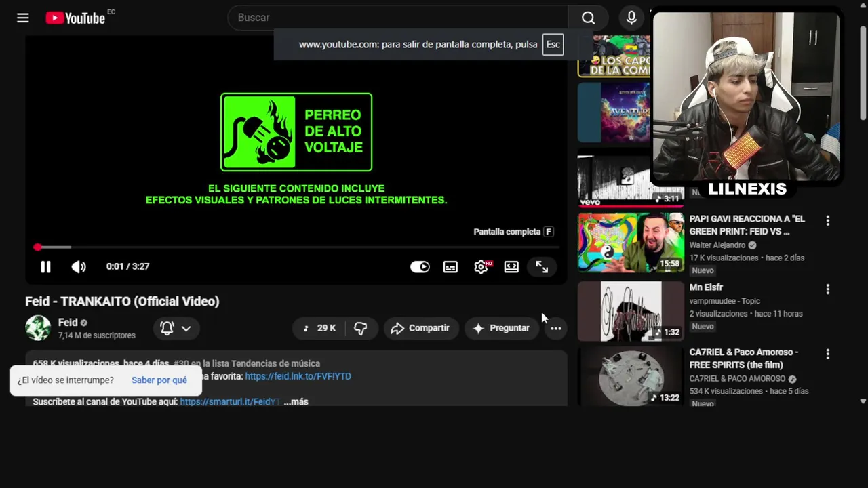The height and width of the screenshot is (488, 868).
Task: Like the video with 29 K
Action: coord(320,328)
